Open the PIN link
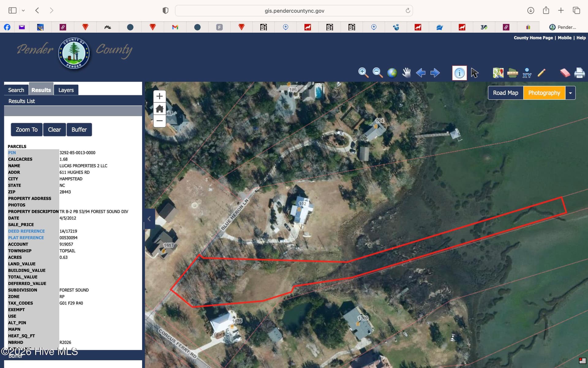The width and height of the screenshot is (588, 368). [12, 153]
